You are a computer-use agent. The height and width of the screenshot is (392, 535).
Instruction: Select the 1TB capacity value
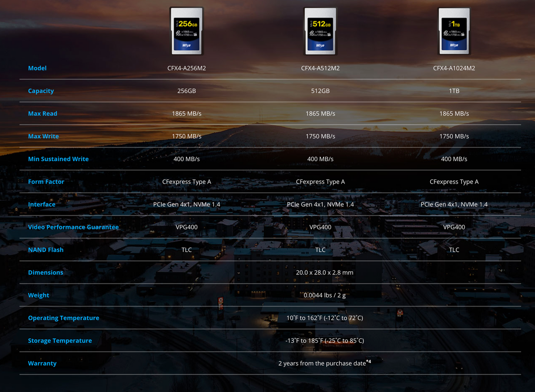click(454, 91)
